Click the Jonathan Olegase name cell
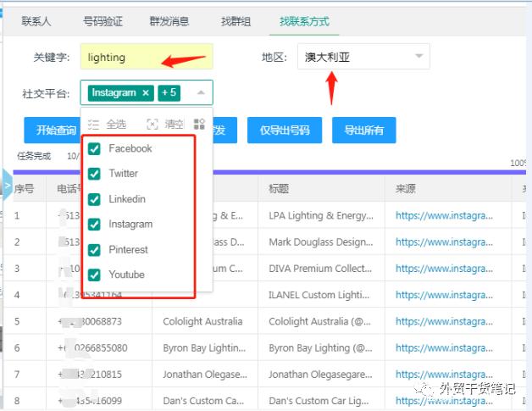This screenshot has width=532, height=411. click(x=205, y=375)
